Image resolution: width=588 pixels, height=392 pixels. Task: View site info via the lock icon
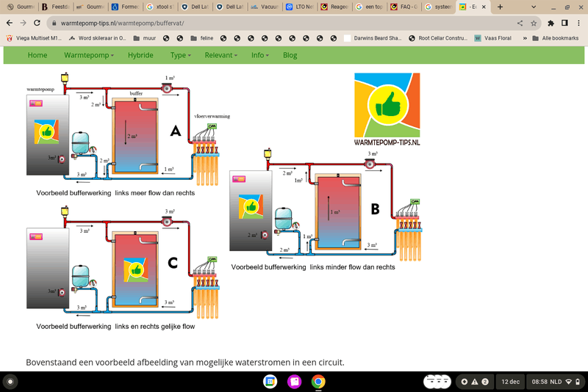coord(54,23)
